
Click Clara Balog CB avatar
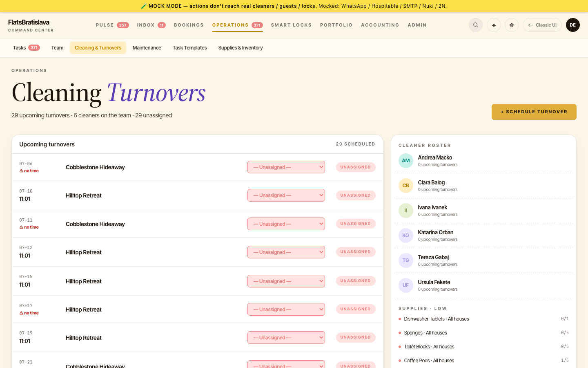tap(406, 186)
